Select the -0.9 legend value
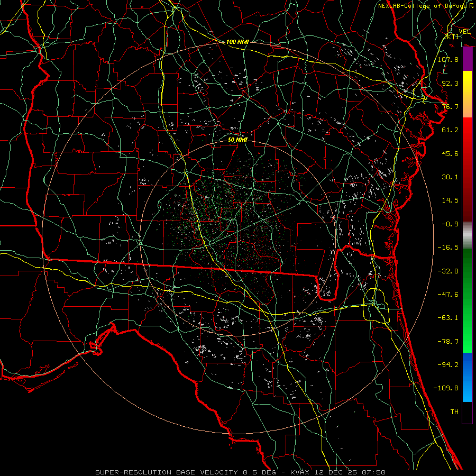The width and height of the screenshot is (476, 476). (x=450, y=224)
